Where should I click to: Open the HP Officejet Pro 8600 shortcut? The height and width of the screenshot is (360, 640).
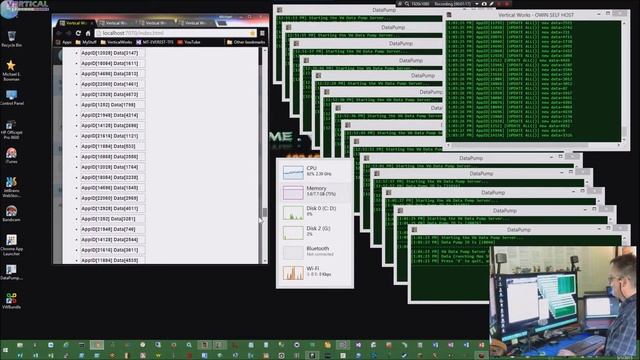tap(11, 129)
